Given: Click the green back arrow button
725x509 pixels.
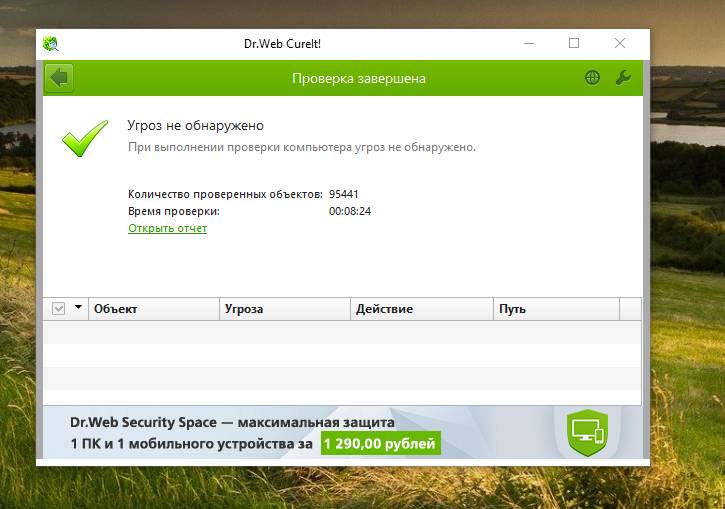Looking at the screenshot, I should [59, 78].
